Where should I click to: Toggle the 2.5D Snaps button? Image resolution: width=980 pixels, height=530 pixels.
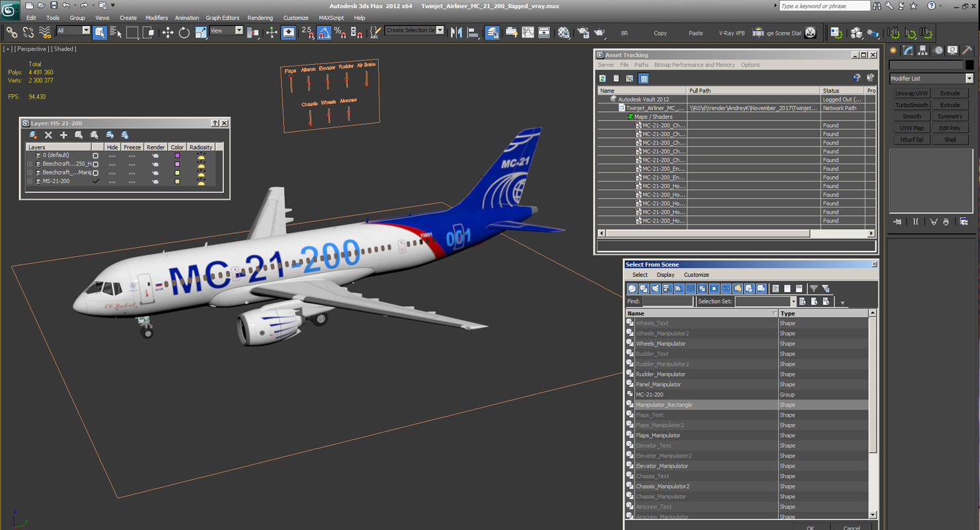307,32
